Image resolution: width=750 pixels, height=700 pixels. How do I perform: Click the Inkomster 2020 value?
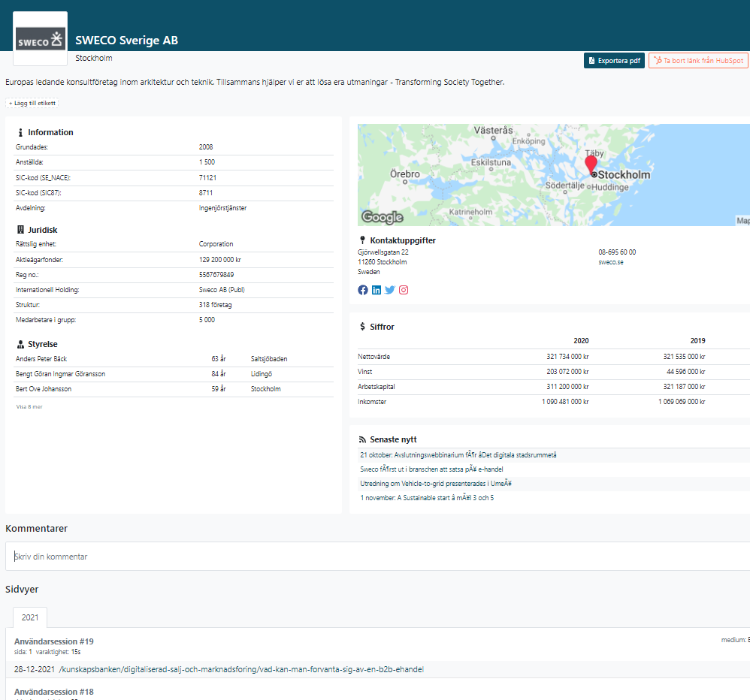pyautogui.click(x=565, y=402)
